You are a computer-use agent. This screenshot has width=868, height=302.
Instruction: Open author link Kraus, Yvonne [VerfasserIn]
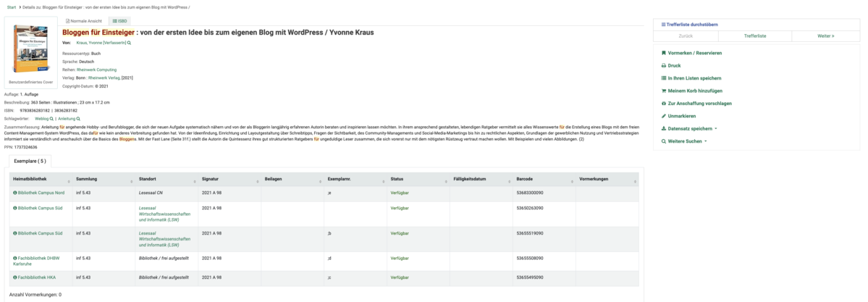(101, 43)
